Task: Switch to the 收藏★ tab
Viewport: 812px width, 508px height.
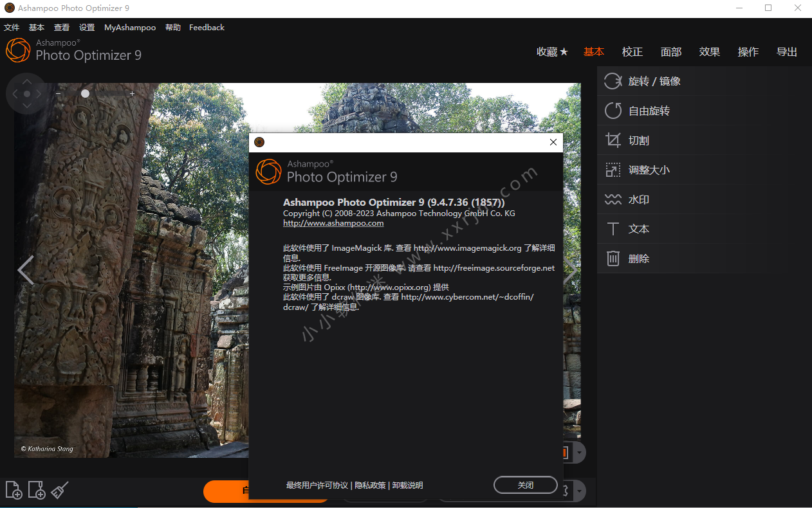Action: click(553, 52)
